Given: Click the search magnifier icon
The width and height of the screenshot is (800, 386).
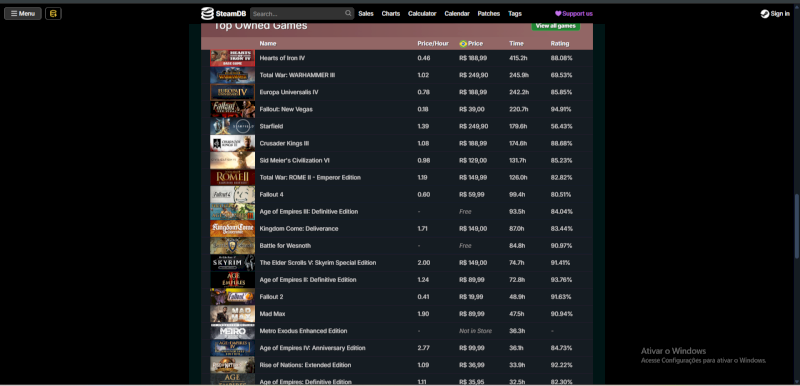Looking at the screenshot, I should pyautogui.click(x=348, y=13).
